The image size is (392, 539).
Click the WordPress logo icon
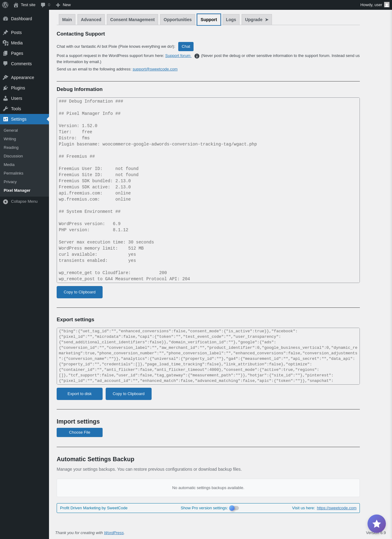(5, 5)
